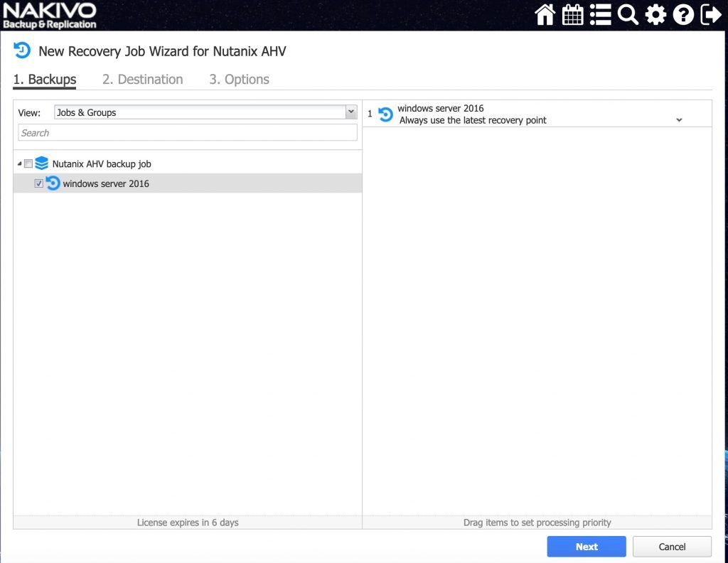Focus the Search input field
Image resolution: width=728 pixels, height=563 pixels.
coord(188,133)
